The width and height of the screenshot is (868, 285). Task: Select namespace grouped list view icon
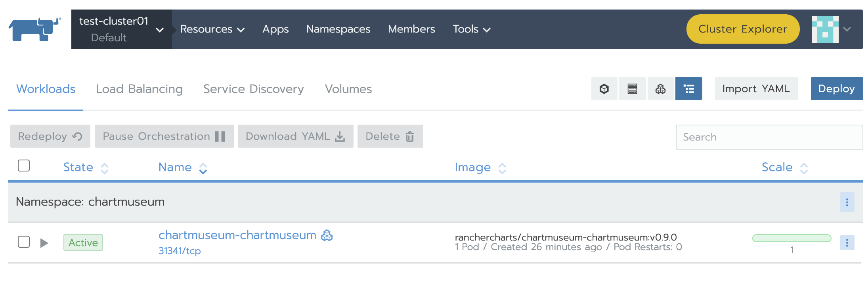coord(689,89)
